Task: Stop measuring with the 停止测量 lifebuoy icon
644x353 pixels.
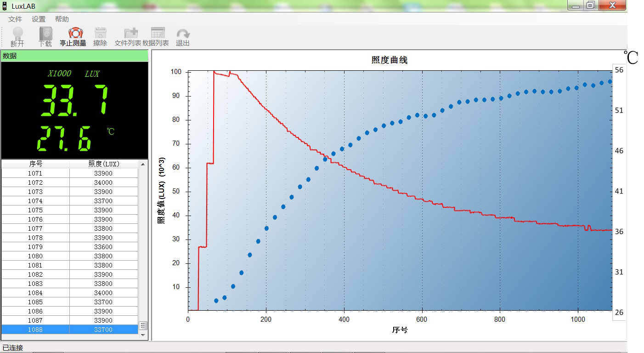Action: point(75,33)
